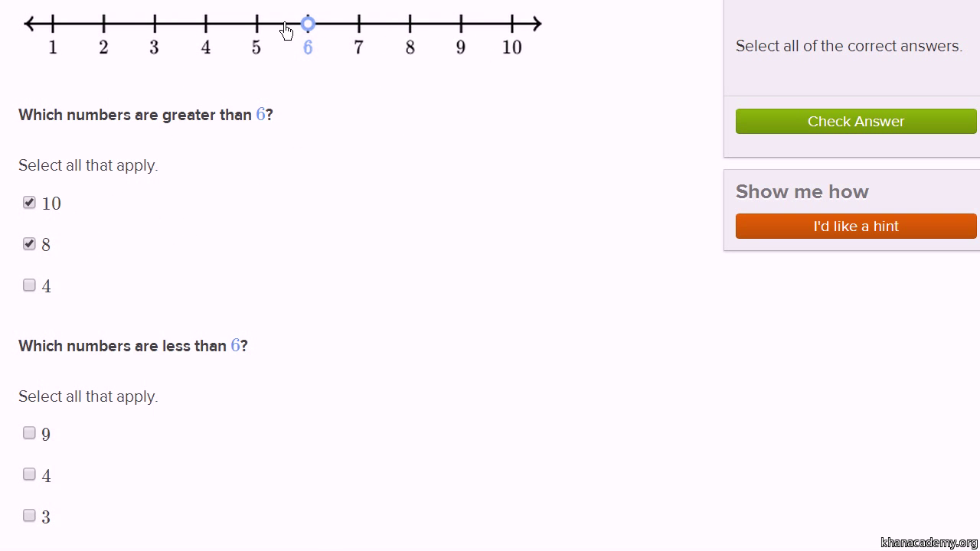Click the orange I'd like a hint button
This screenshot has height=551, width=980.
(x=855, y=226)
